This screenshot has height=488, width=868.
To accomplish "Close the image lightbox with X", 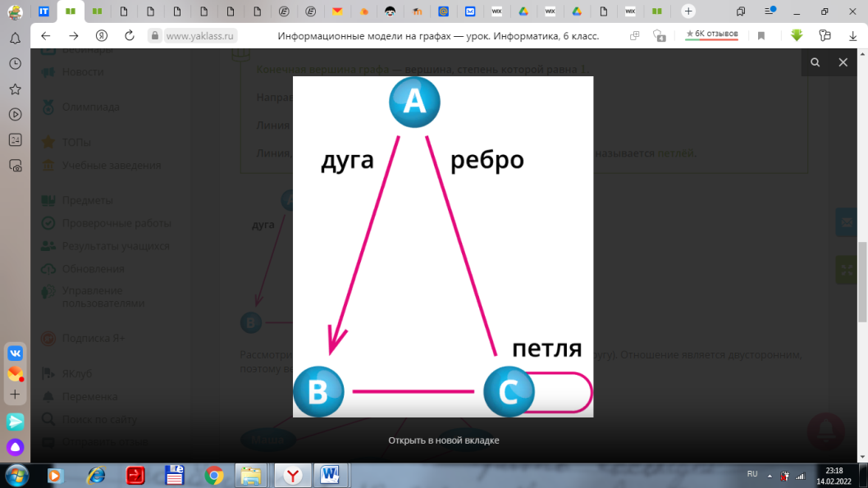I will click(x=843, y=62).
